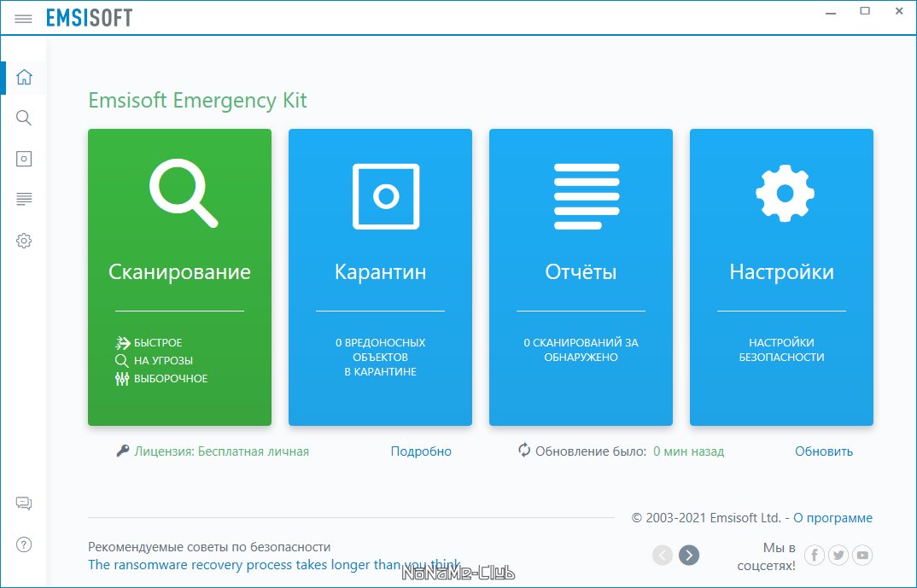917x588 pixels.
Task: Show next security tip with right arrow
Action: click(689, 556)
